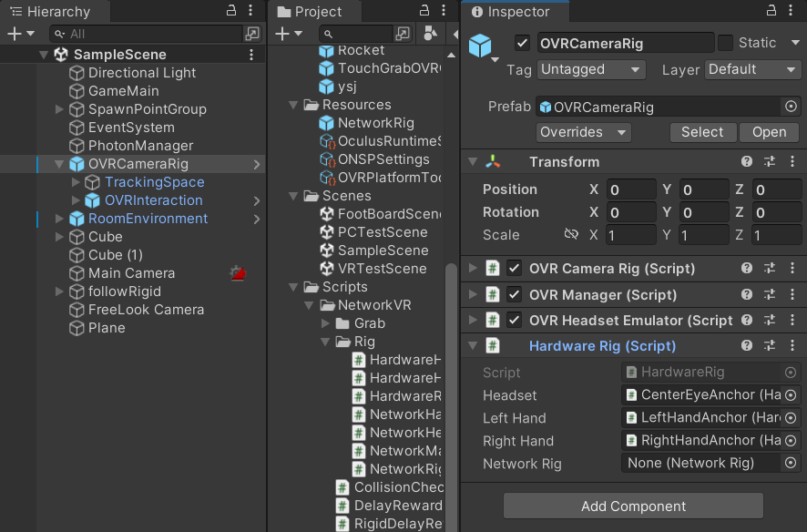Click Position X input field
807x532 pixels.
click(x=631, y=189)
